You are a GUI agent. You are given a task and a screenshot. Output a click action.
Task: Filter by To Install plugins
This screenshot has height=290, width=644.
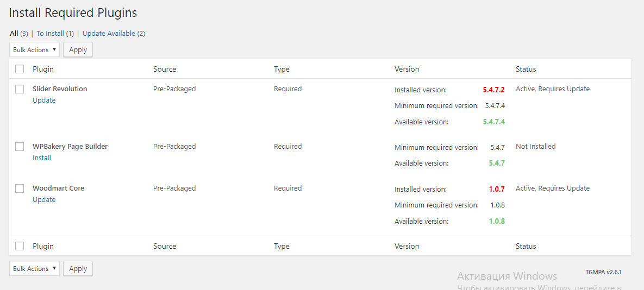pyautogui.click(x=51, y=34)
